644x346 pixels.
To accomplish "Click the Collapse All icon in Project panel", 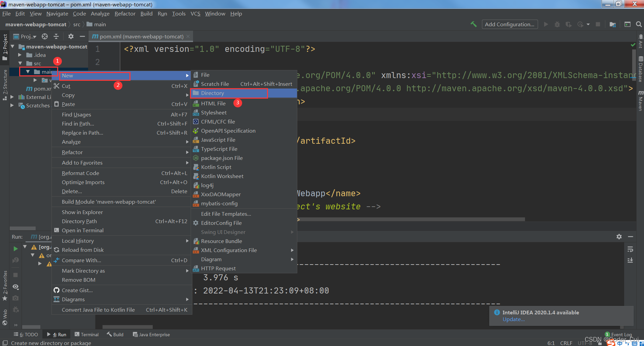I will tap(56, 36).
